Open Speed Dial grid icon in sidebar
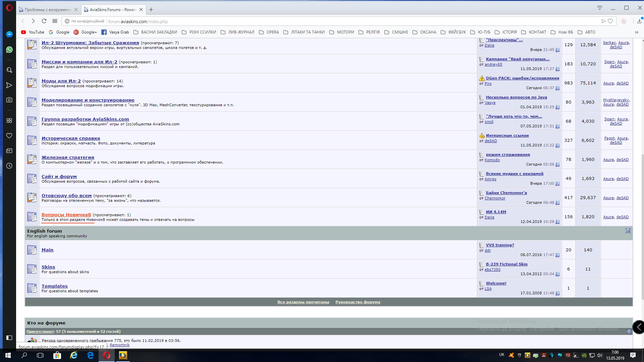The width and height of the screenshot is (644, 362). tap(9, 120)
